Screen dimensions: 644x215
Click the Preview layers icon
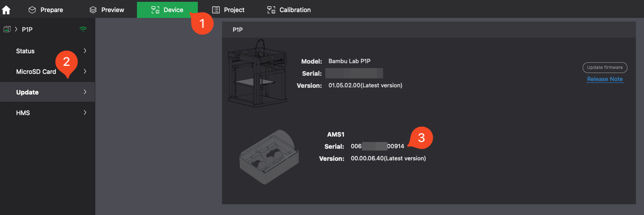(93, 9)
